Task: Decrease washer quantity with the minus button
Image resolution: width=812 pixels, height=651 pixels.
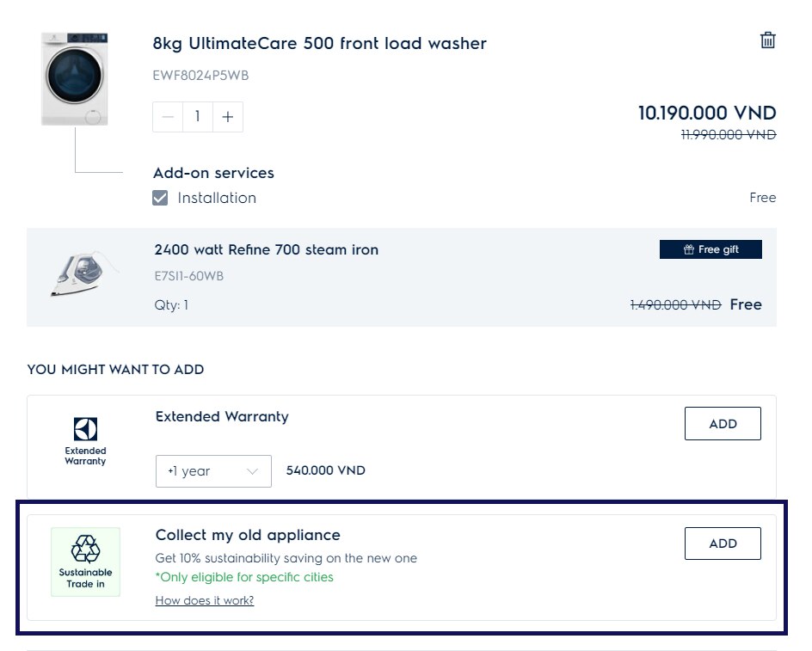Action: pos(168,117)
